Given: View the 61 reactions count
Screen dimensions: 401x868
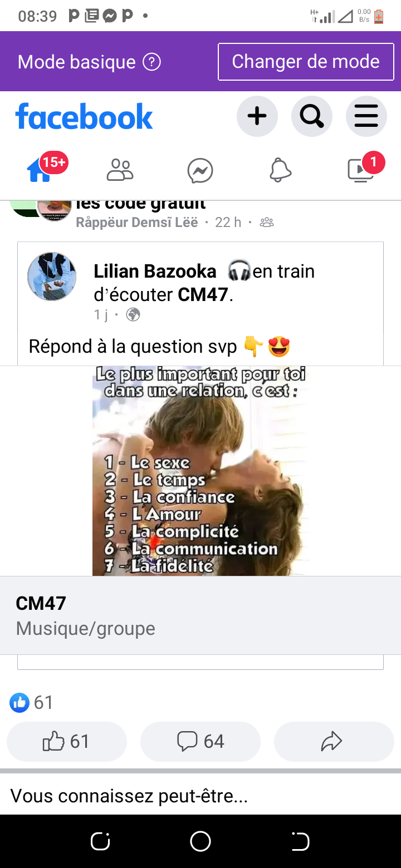Looking at the screenshot, I should 32,702.
